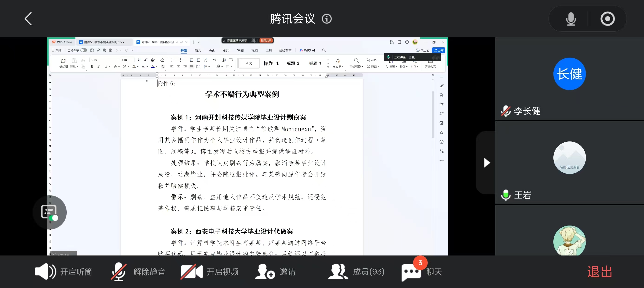Screen dimensions: 644x288
Task: Tap the back arrow icon
Action: (28, 19)
